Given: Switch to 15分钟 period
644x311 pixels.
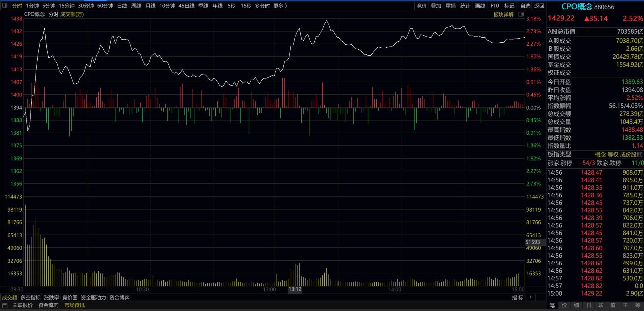Looking at the screenshot, I should coord(66,6).
